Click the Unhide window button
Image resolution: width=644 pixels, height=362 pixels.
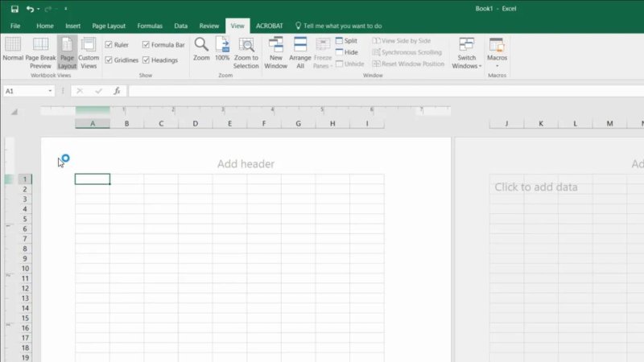350,64
